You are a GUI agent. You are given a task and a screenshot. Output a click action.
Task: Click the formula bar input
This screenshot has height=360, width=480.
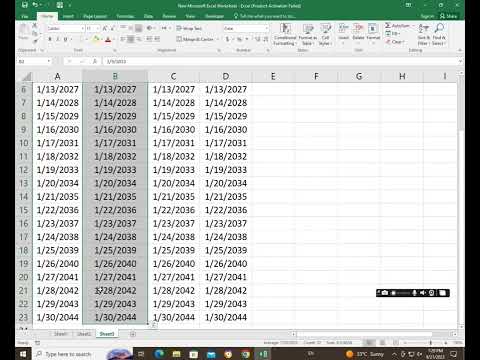tap(280, 61)
